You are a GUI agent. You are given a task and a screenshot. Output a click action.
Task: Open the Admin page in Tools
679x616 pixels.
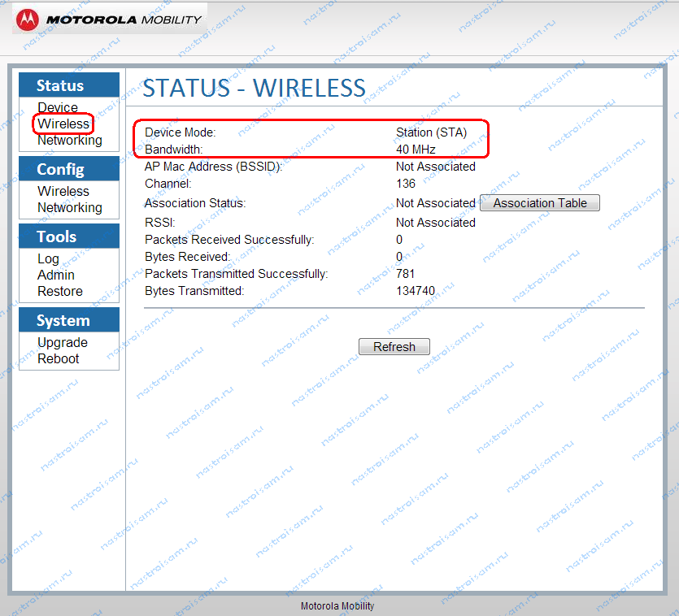[x=56, y=275]
